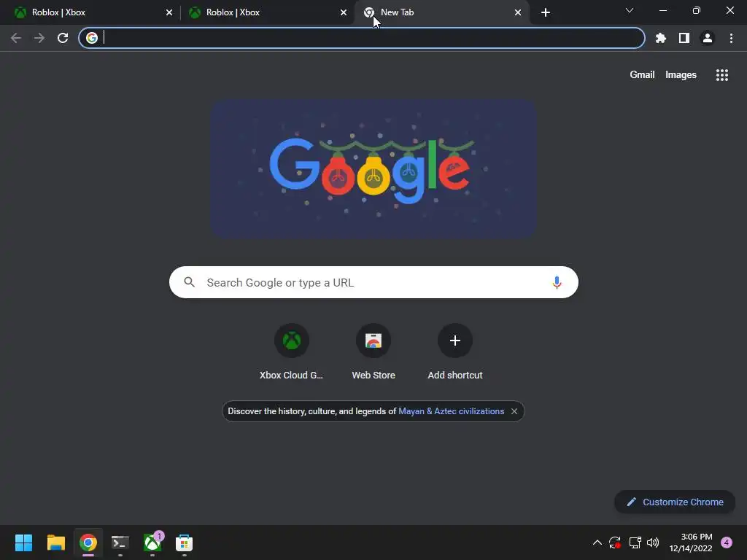Click the Google holiday lights doodle

pos(374,169)
